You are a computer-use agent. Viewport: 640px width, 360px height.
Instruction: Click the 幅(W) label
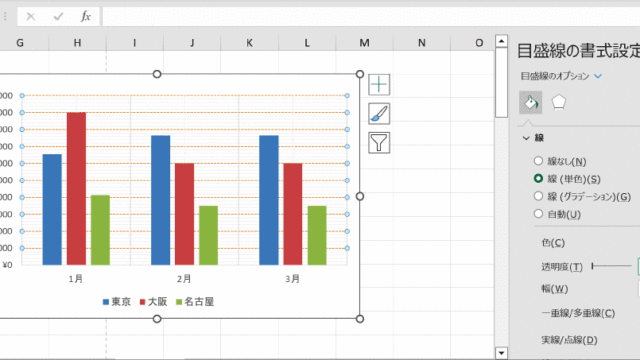point(555,289)
